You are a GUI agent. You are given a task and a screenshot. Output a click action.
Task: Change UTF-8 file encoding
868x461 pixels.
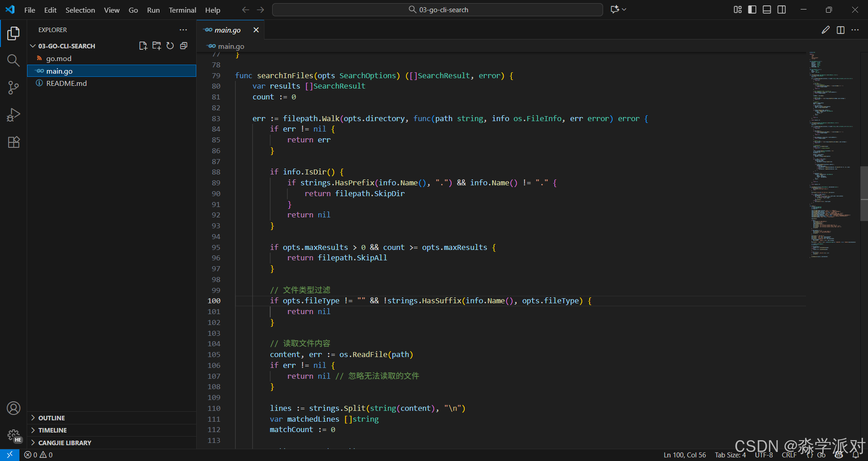tap(764, 455)
